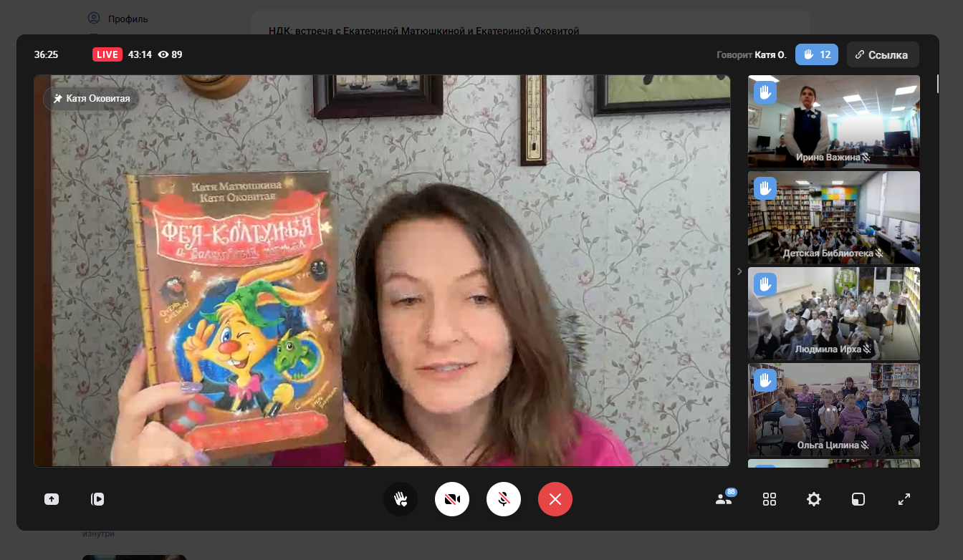Switch to picture-in-picture mini window

coord(858,499)
